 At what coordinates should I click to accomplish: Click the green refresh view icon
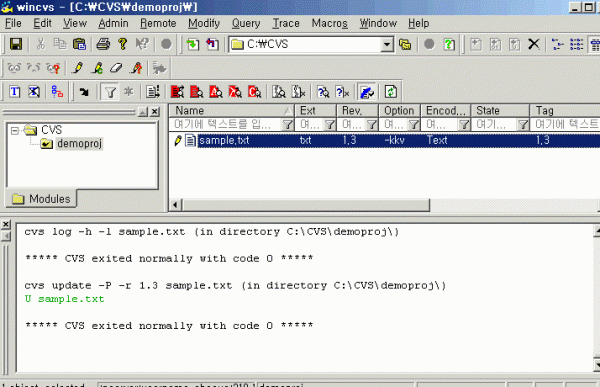pyautogui.click(x=391, y=92)
